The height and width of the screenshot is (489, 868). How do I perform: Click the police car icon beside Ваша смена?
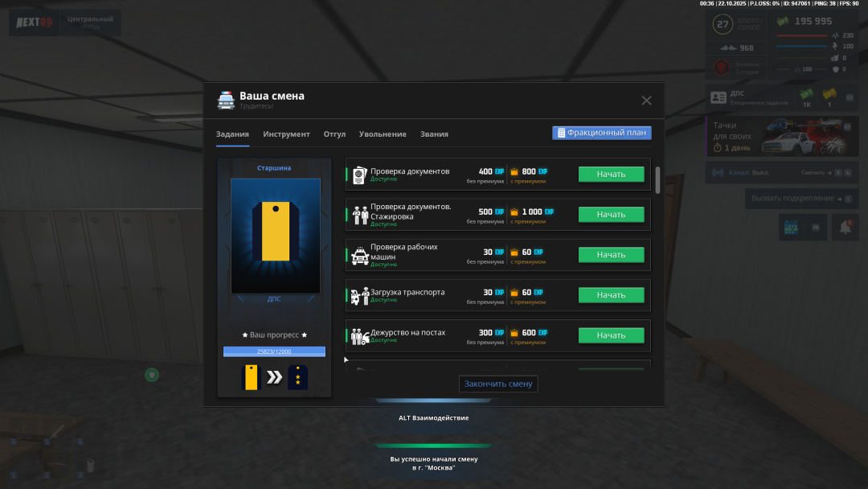click(226, 100)
